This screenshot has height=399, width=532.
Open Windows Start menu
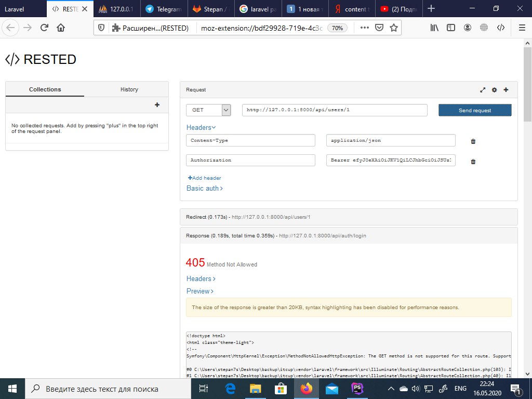(x=12, y=389)
